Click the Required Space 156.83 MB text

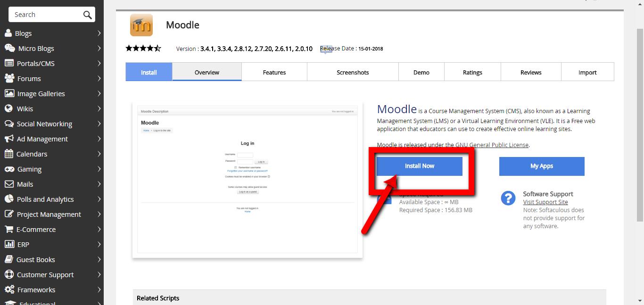point(436,210)
